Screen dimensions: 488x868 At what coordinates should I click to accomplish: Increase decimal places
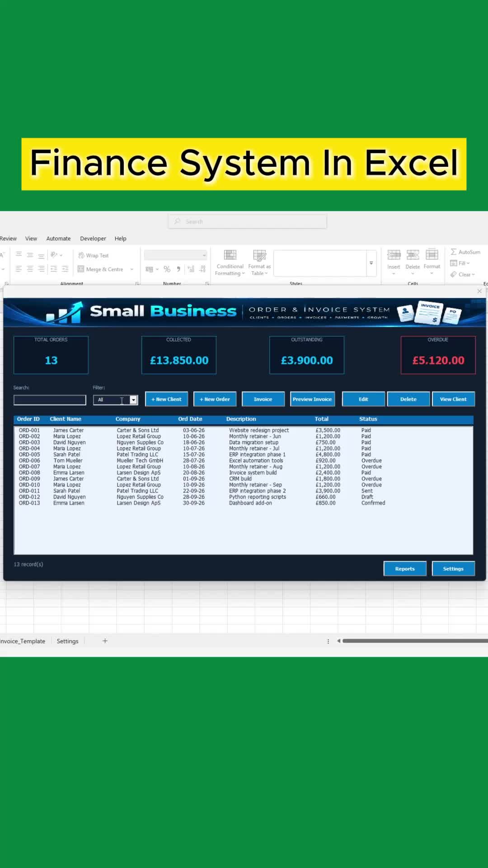tap(191, 269)
